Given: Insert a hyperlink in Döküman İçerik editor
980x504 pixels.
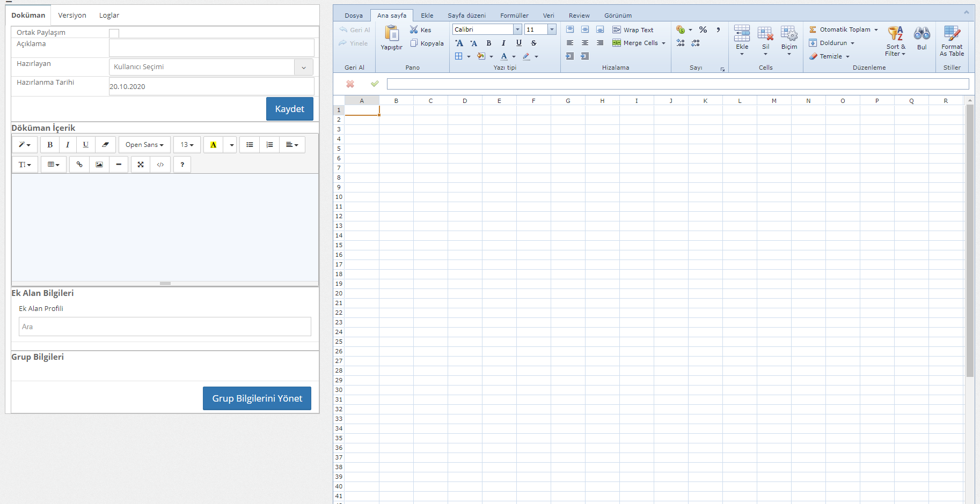Looking at the screenshot, I should click(79, 165).
